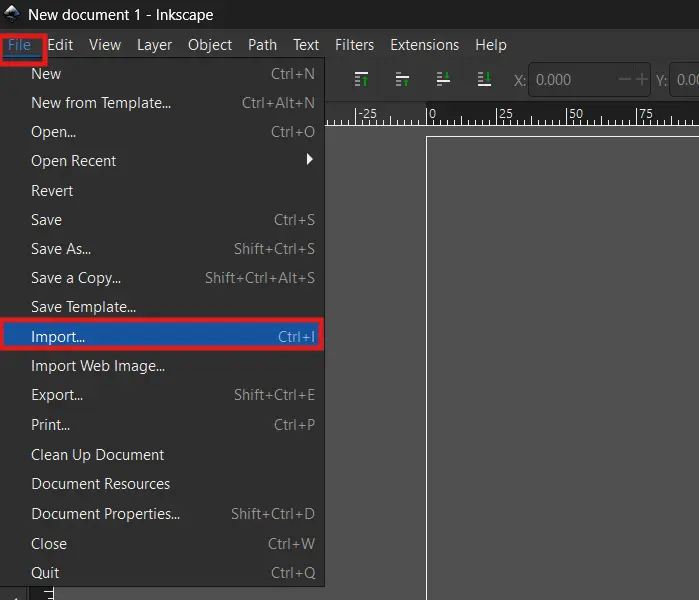699x600 pixels.
Task: Click the Y coordinate input field
Action: coord(685,80)
